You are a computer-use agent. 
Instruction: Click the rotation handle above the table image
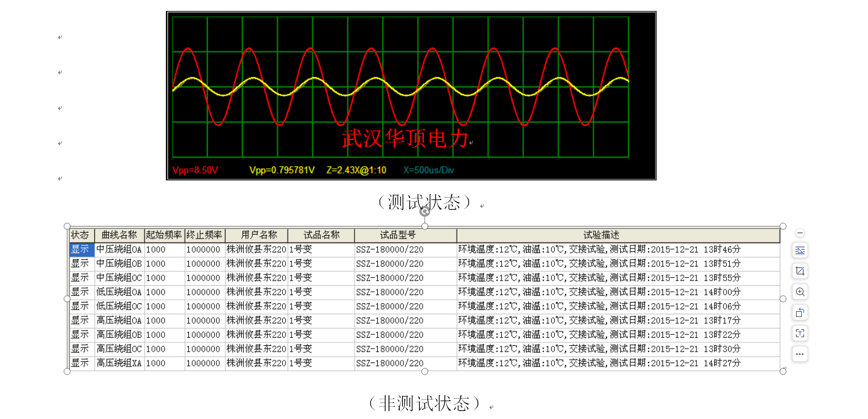click(425, 212)
